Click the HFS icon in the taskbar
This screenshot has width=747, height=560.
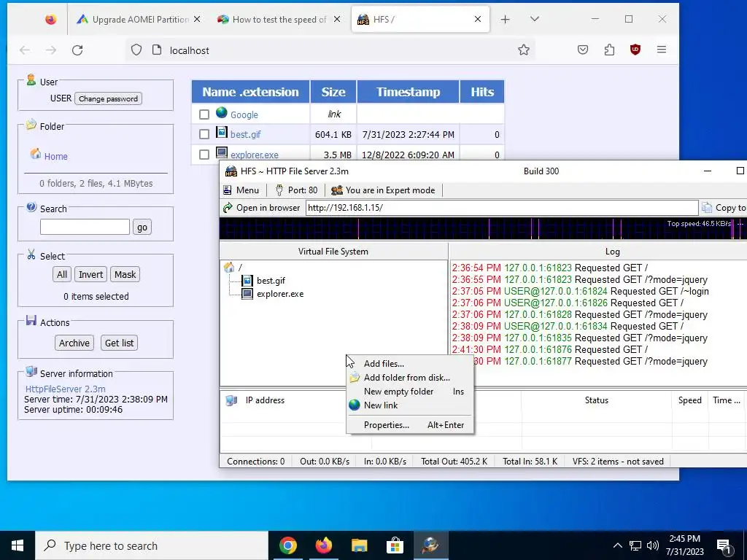[x=430, y=545]
